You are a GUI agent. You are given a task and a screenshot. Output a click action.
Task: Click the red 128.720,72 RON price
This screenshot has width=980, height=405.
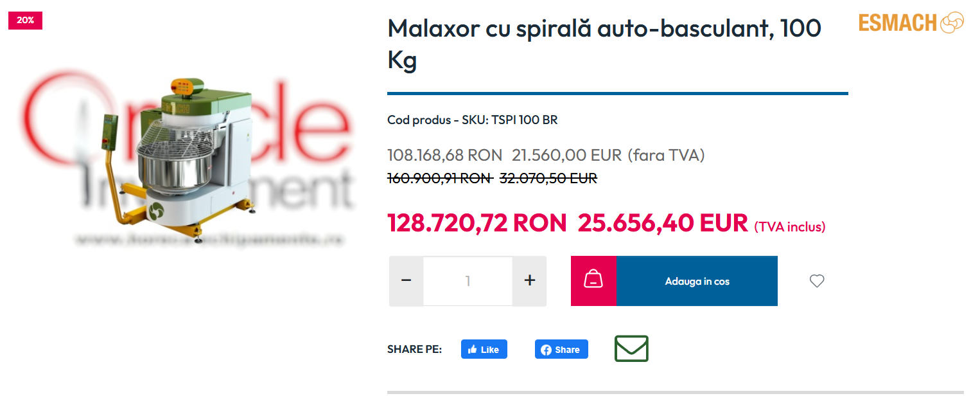click(x=477, y=223)
